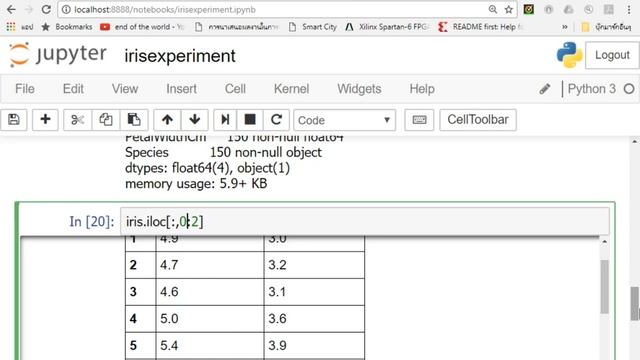Open the cell type Code dropdown
This screenshot has width=640, height=360.
coord(344,120)
